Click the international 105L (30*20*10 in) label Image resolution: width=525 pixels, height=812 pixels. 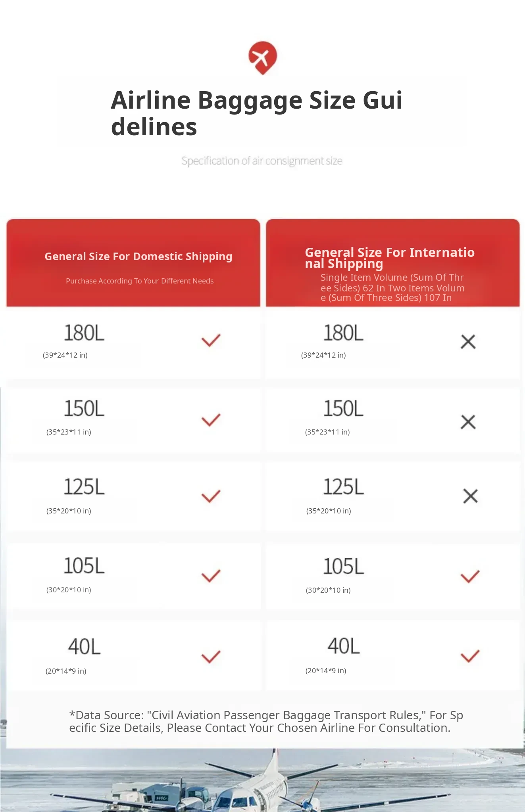click(x=328, y=590)
